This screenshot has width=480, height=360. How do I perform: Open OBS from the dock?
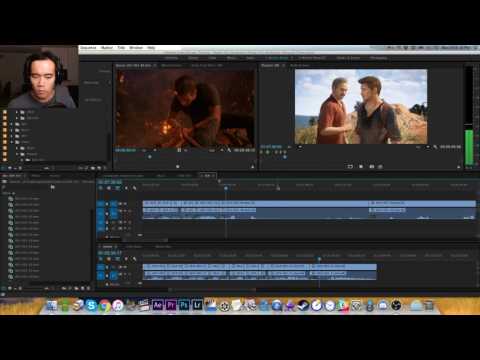pos(396,305)
